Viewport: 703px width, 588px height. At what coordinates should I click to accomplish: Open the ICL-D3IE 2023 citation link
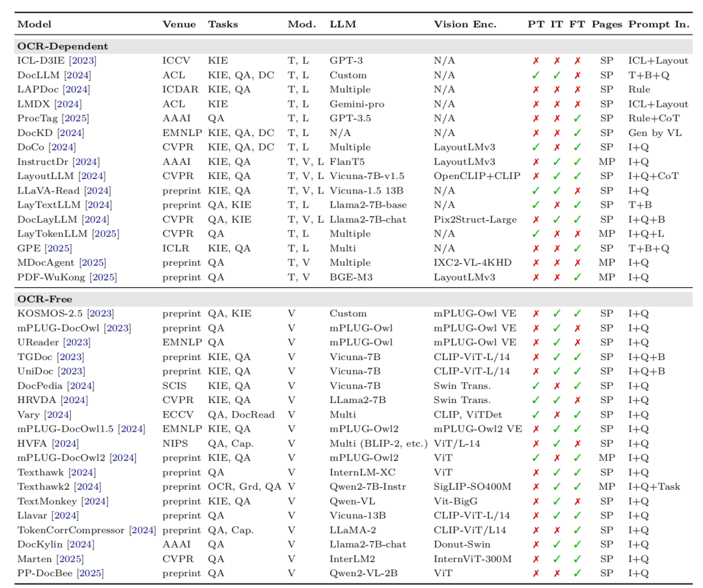coord(83,61)
